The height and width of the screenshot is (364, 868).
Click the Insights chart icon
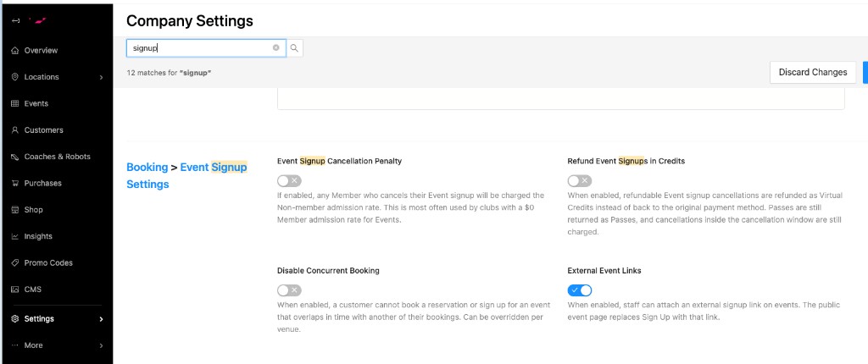[x=15, y=236]
